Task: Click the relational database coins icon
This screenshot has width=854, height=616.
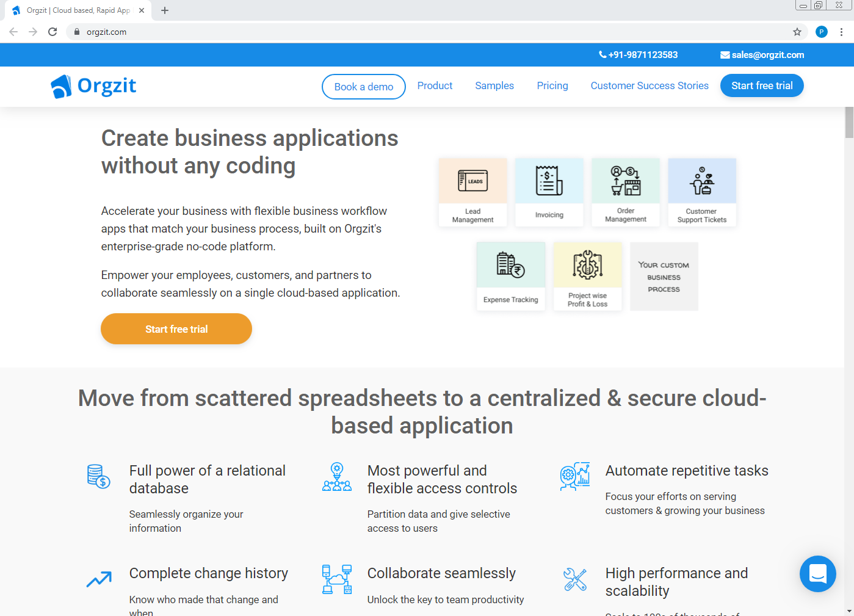Action: [98, 477]
